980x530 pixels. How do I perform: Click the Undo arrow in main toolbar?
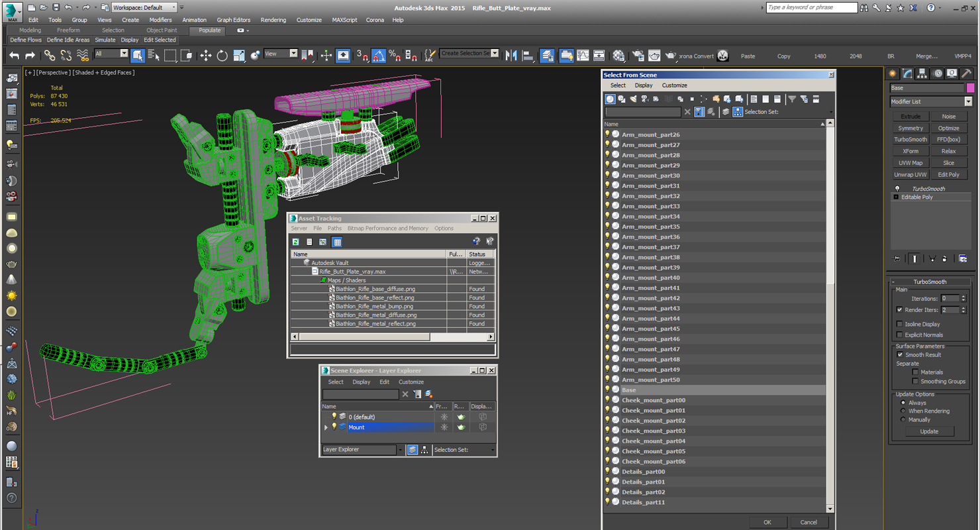coord(14,56)
